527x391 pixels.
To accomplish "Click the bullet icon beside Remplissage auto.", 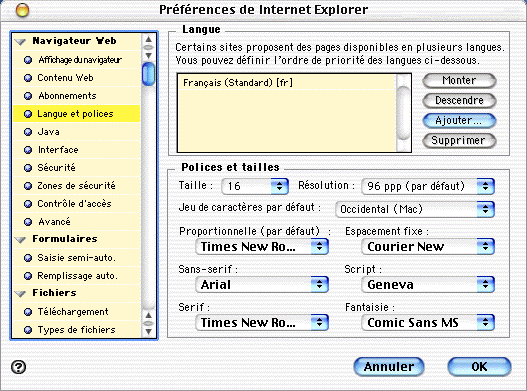I will (x=28, y=276).
